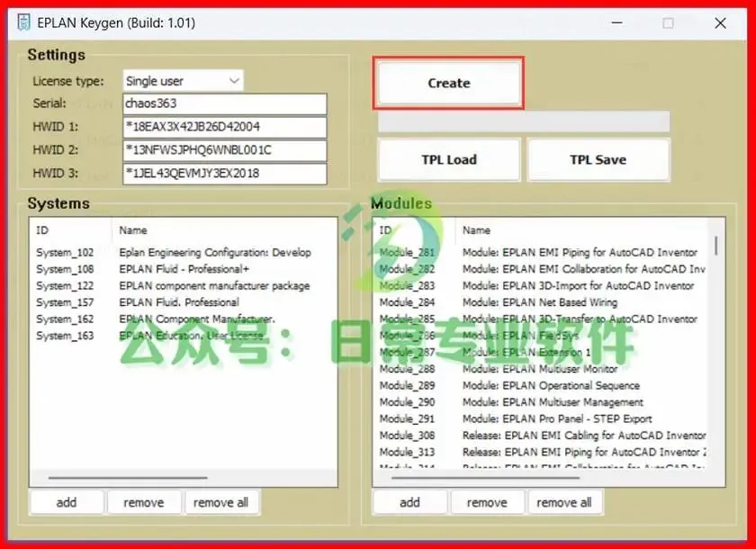Screen dimensions: 756x549
Task: Click 'Module: EPLAN Operational Sequence' name
Action: [x=551, y=385]
